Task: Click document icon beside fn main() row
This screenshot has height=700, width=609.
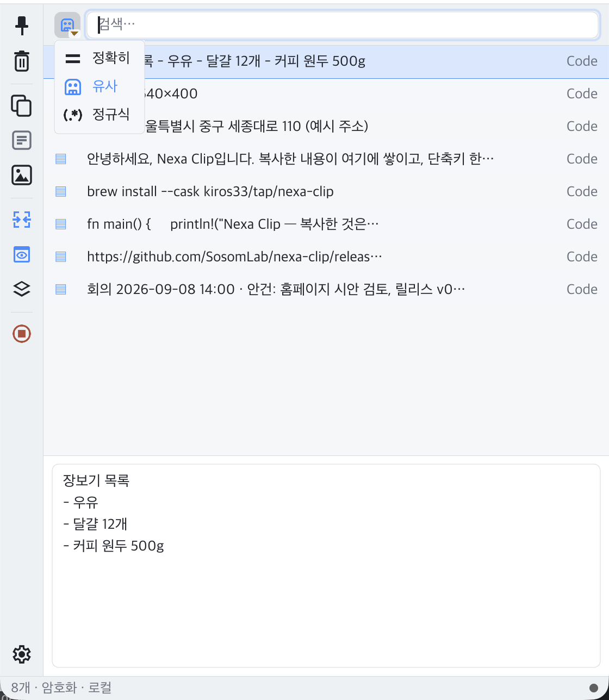Action: click(x=61, y=224)
